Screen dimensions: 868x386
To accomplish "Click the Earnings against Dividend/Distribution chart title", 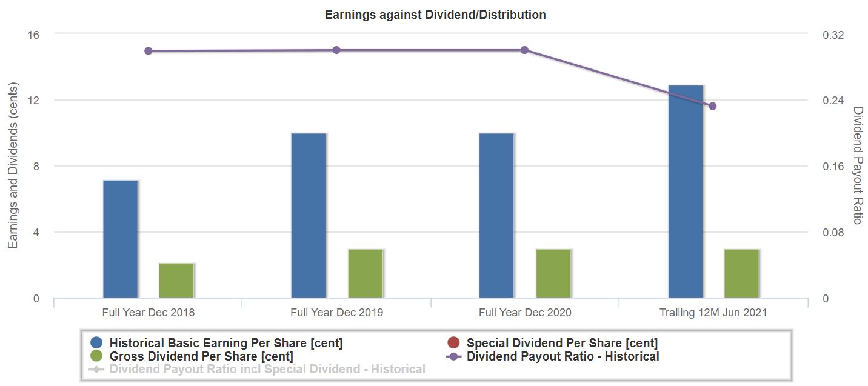I will (x=435, y=15).
